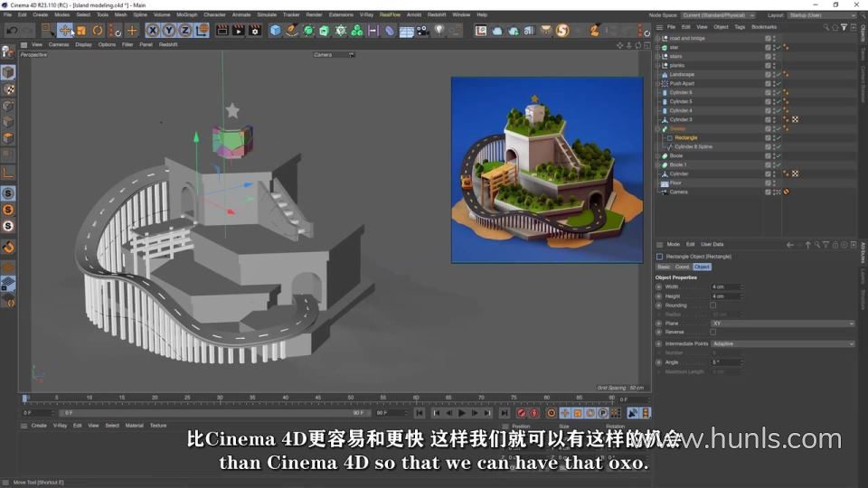Click the attribute manager back arrow

pyautogui.click(x=790, y=245)
